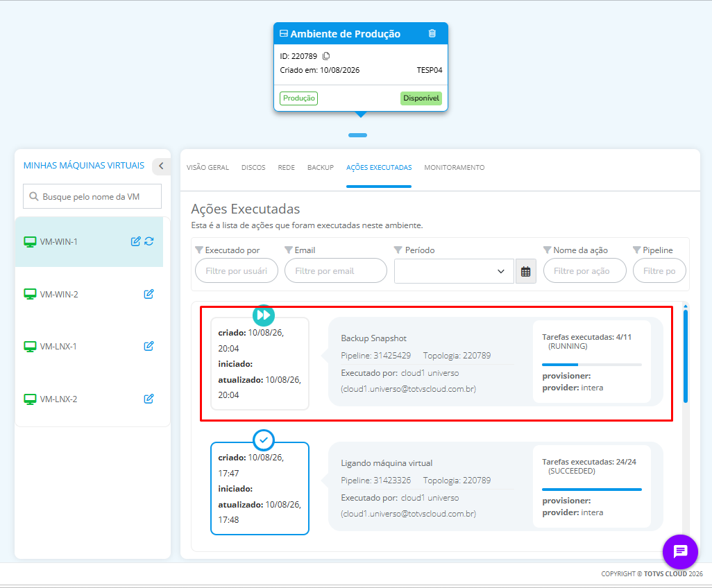Viewport: 712px width, 588px height.
Task: Edit the VM-WIN-1 machine
Action: tap(135, 241)
